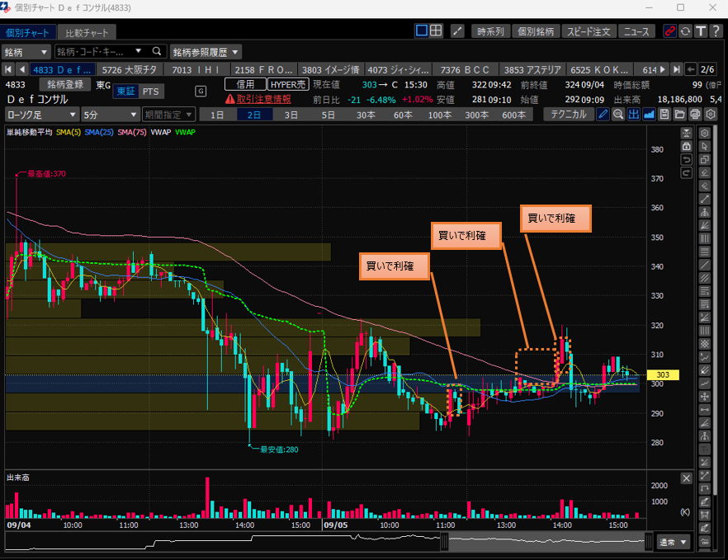728x560 pixels.
Task: Click the refresh icon in top toolbar
Action: point(684,31)
